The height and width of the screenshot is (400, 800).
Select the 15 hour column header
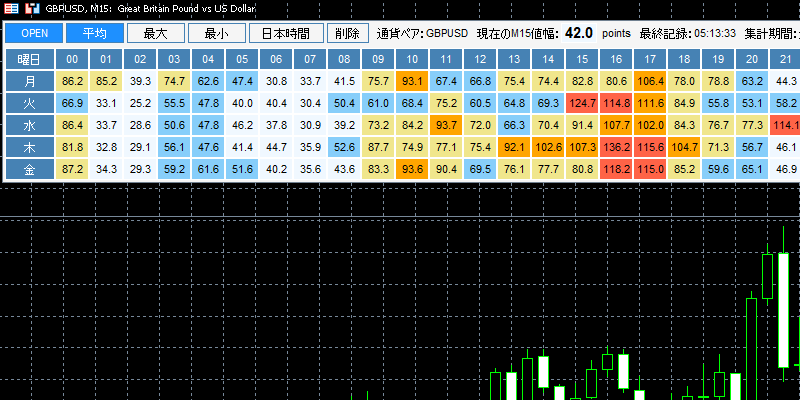tap(582, 60)
